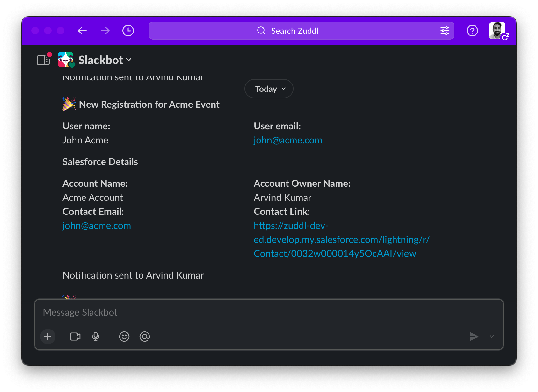Click the plus attachment button
The width and height of the screenshot is (538, 392).
coord(48,337)
